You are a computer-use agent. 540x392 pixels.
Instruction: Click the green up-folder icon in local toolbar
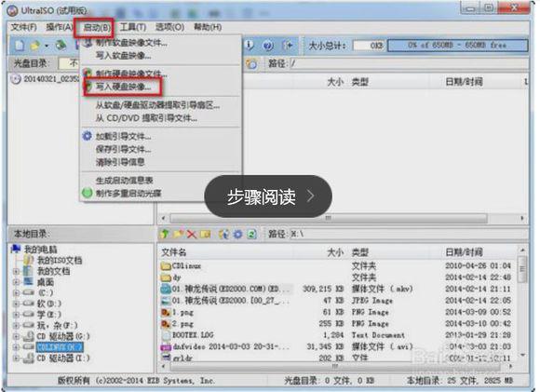click(x=165, y=235)
